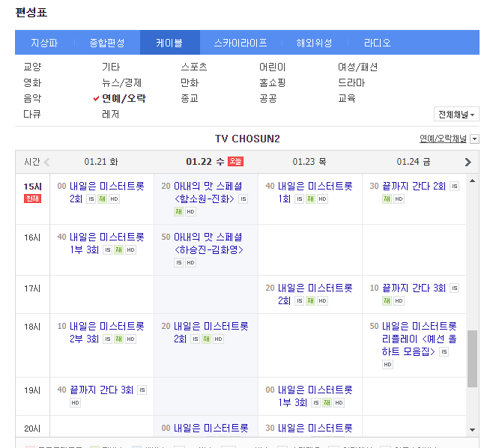499x448 pixels.
Task: Open the 전체채널 dropdown
Action: pos(456,115)
